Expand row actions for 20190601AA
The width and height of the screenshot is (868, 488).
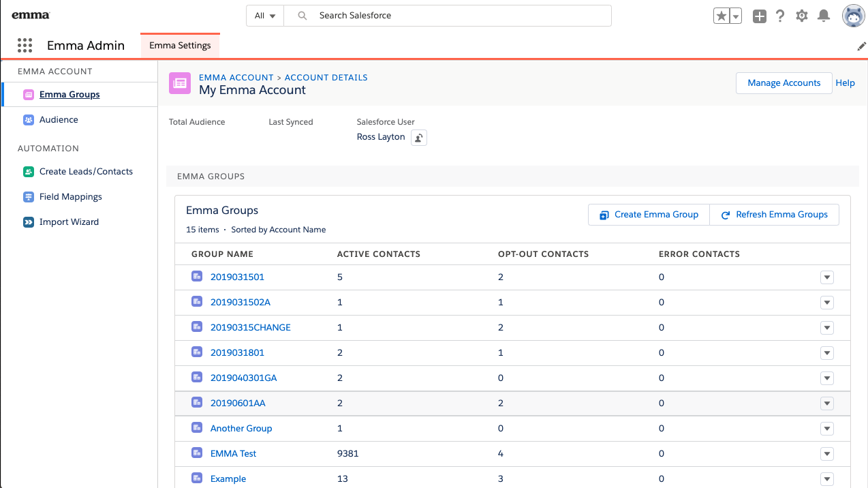click(x=827, y=403)
